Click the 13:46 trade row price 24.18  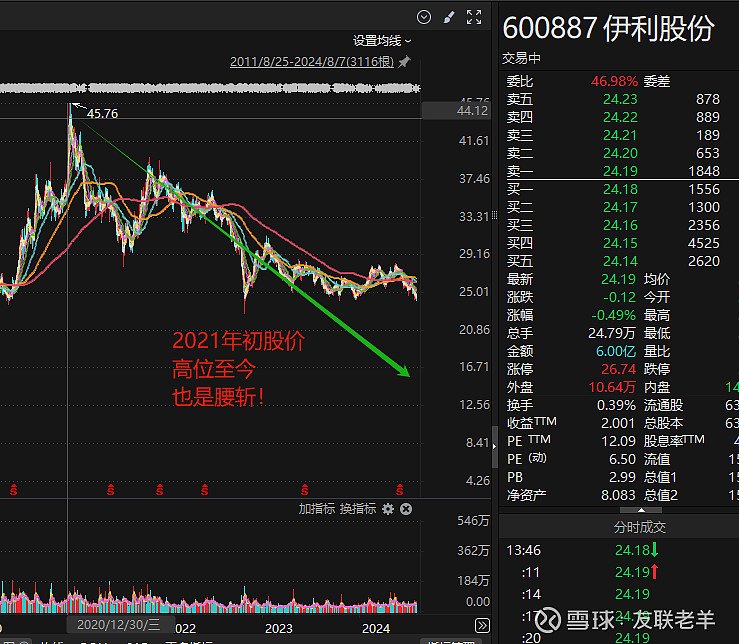point(632,550)
